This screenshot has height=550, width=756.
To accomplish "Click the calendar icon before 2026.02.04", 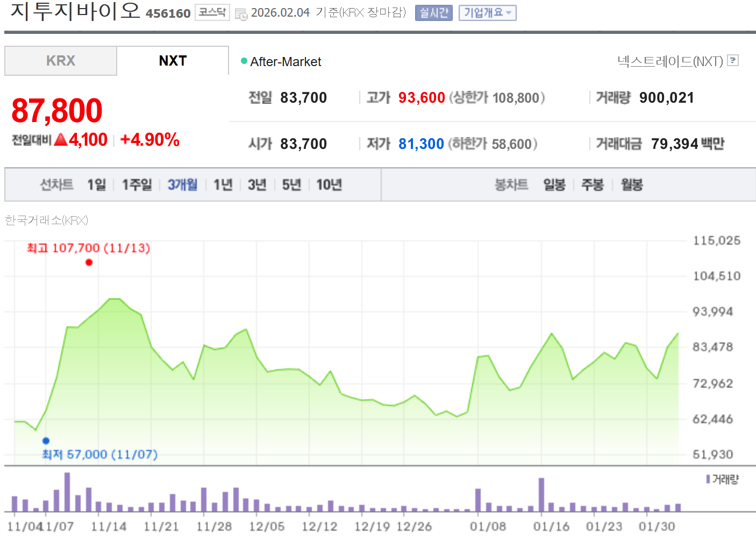I will click(241, 13).
